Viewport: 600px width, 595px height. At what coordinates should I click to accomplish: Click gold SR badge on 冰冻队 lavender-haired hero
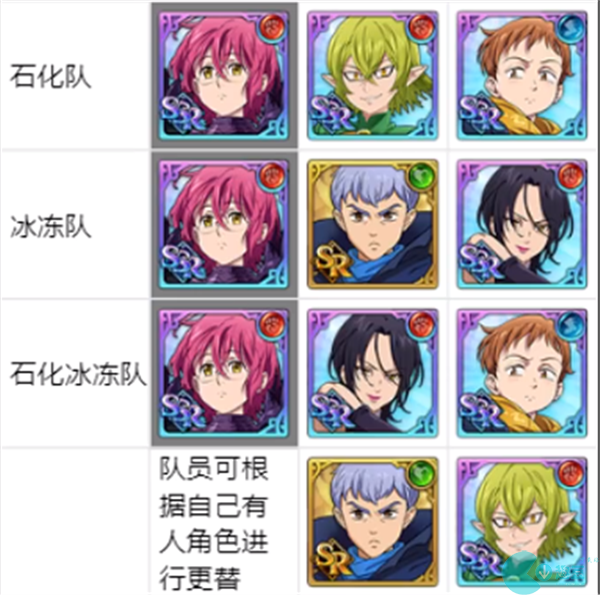[334, 262]
